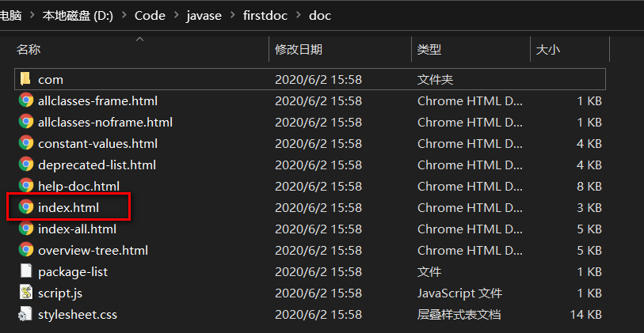Click Chrome icon beside allclasses-frame.html

click(25, 100)
